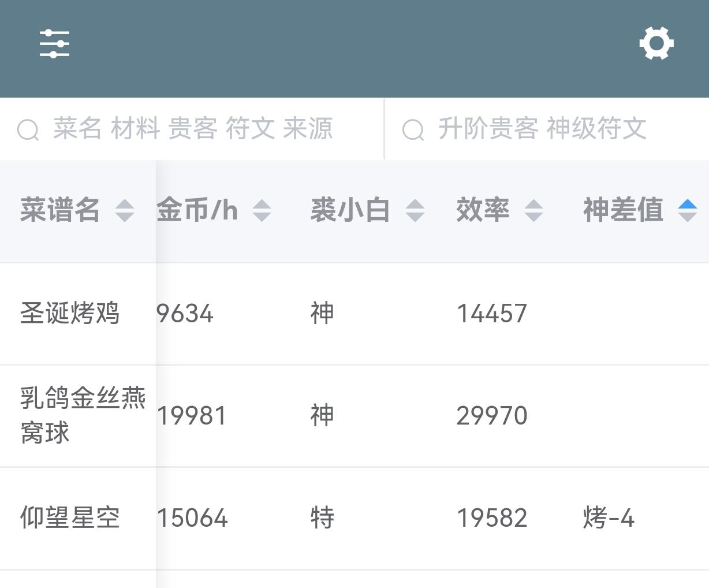Sort by 效率 using its arrow icon

[533, 210]
